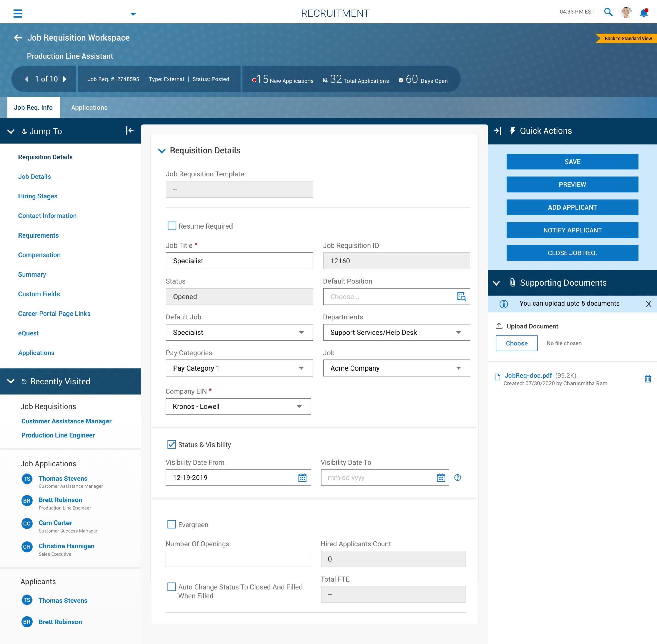The image size is (657, 644).
Task: Click the user profile avatar icon
Action: 626,11
